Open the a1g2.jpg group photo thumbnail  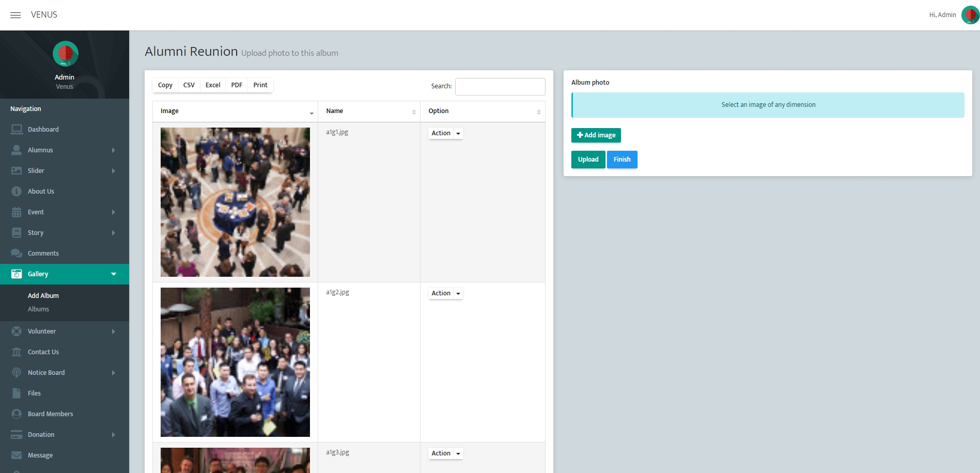point(235,362)
